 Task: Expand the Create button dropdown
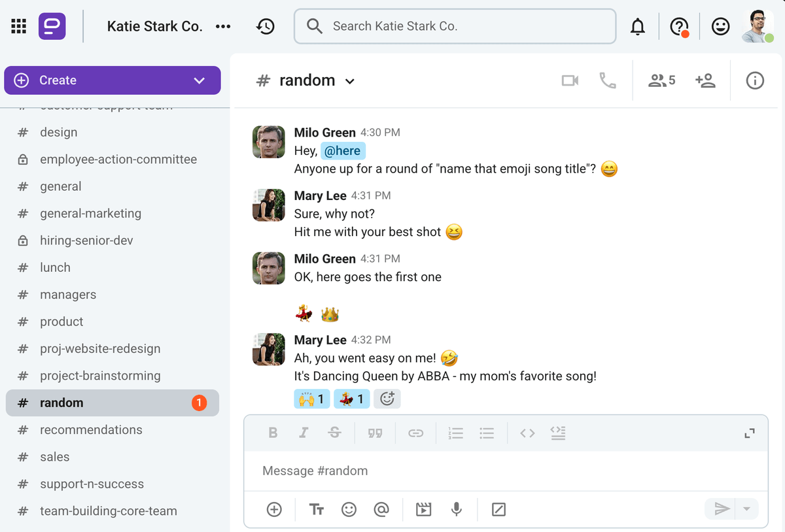pos(199,80)
